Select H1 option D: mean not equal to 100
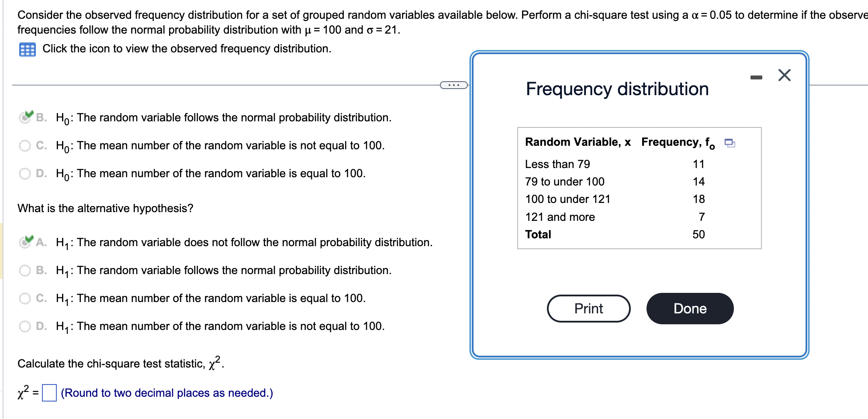The width and height of the screenshot is (868, 419). (x=25, y=326)
